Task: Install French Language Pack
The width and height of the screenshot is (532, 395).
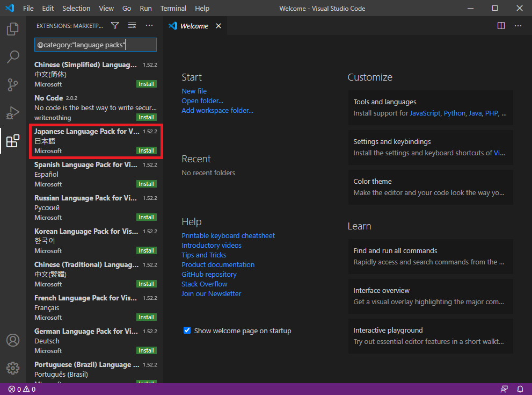Action: coord(146,317)
